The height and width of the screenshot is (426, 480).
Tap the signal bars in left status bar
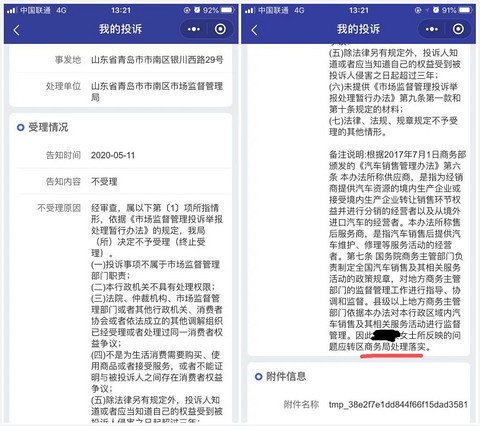(x=11, y=10)
